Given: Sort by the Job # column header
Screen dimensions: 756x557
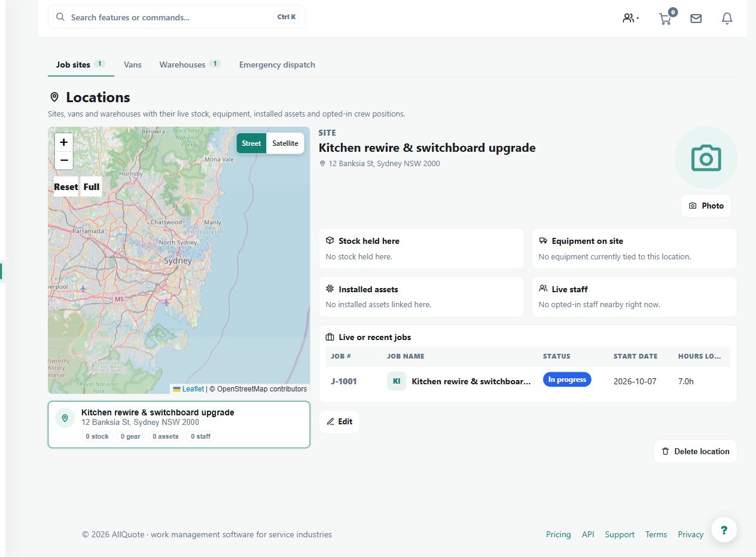Looking at the screenshot, I should pyautogui.click(x=341, y=356).
